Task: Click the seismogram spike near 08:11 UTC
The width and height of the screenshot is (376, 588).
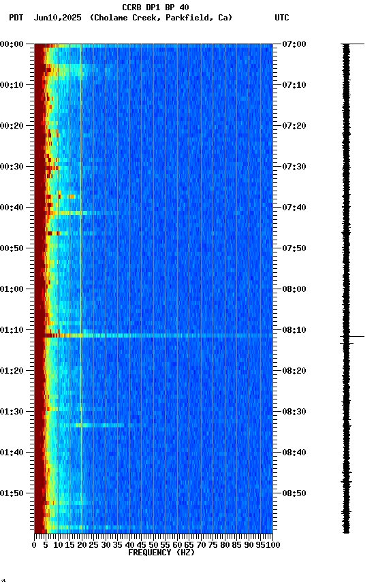Action: (x=352, y=337)
